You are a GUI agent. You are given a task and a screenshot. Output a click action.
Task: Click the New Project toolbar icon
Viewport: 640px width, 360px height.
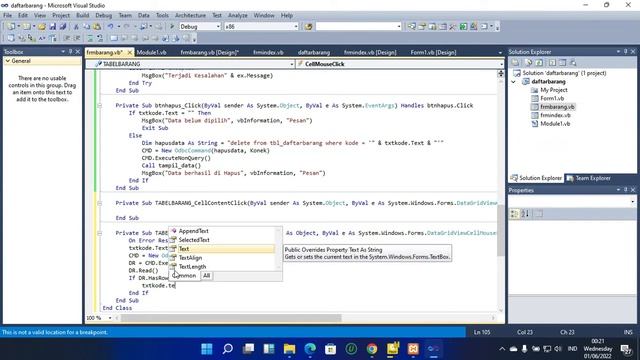pyautogui.click(x=10, y=27)
